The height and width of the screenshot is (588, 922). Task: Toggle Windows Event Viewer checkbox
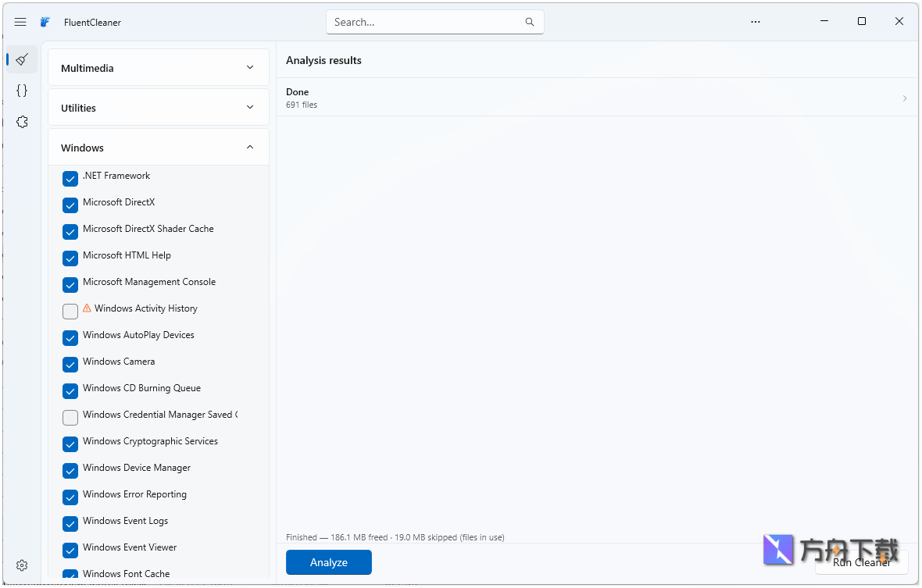point(70,551)
